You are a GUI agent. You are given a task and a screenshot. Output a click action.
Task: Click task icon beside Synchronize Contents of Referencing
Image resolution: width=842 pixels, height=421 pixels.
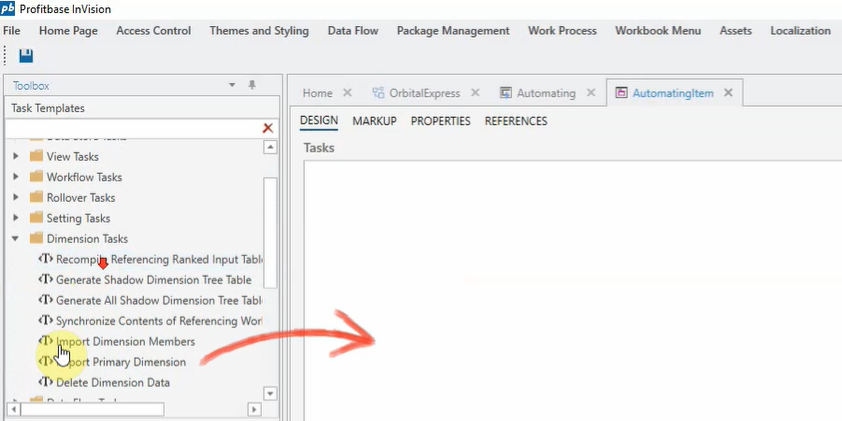[x=46, y=321]
